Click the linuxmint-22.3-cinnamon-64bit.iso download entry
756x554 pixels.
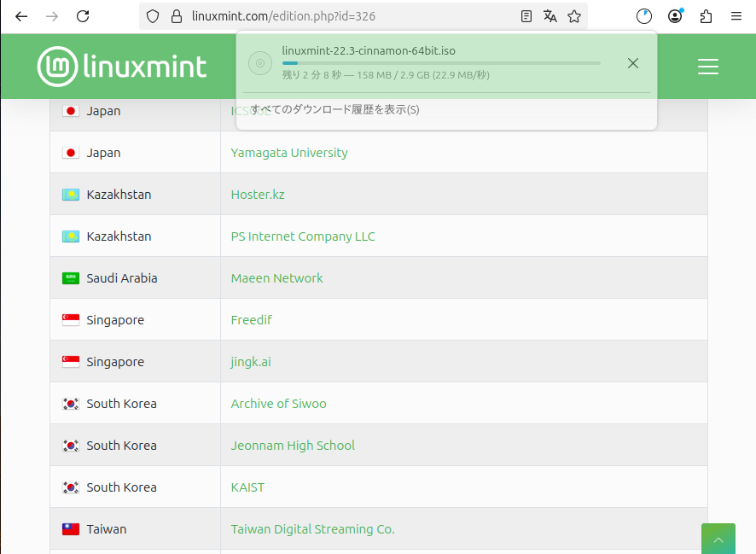pos(369,51)
